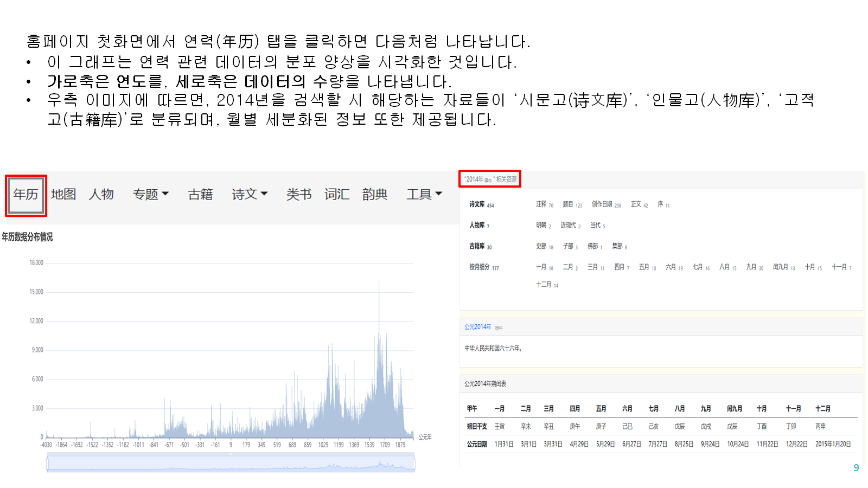The width and height of the screenshot is (868, 488).
Task: Open the 韵典 navigation item
Action: coord(375,195)
